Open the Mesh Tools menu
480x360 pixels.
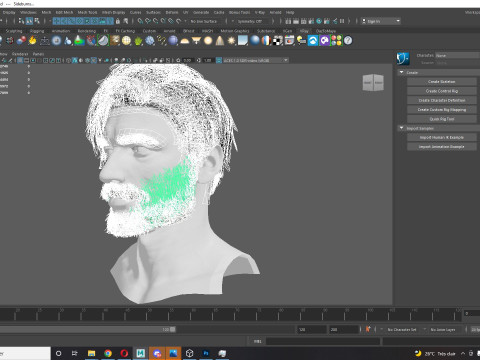[x=87, y=12]
